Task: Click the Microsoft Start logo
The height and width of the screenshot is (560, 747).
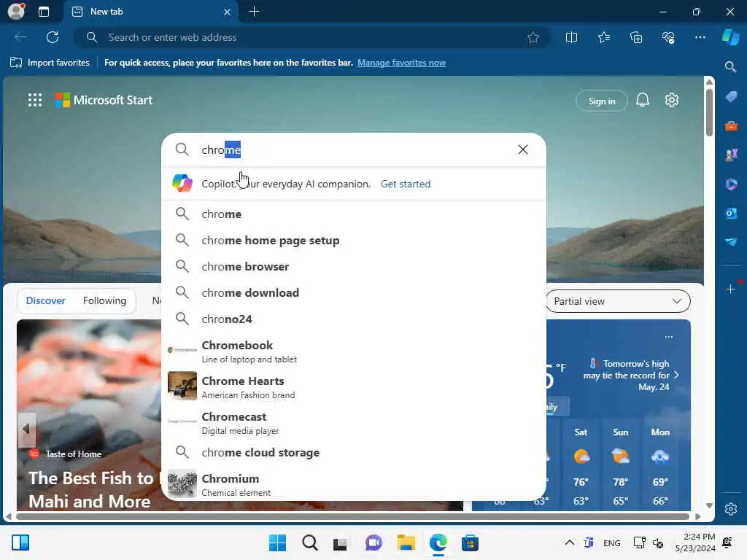Action: tap(104, 100)
